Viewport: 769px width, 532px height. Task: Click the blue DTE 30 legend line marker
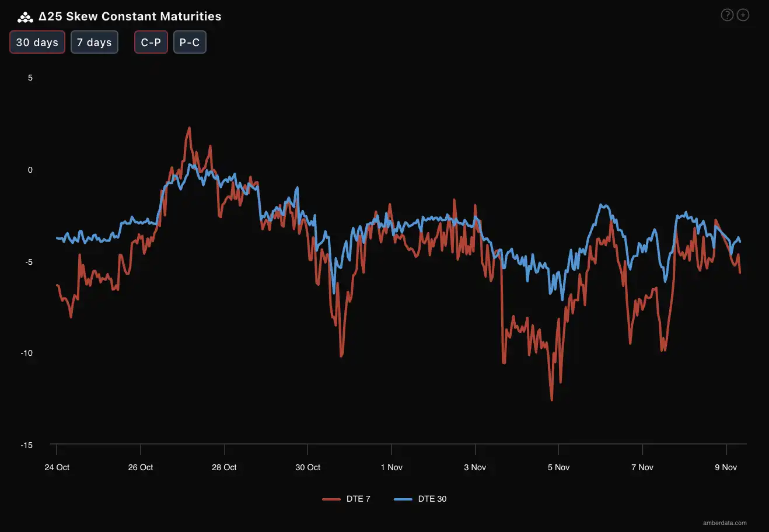click(x=403, y=499)
